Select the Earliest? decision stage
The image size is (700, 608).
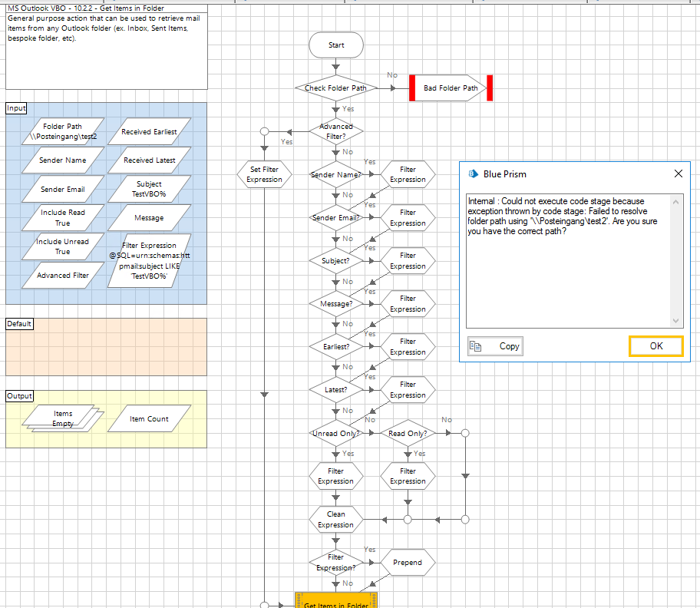tap(336, 346)
